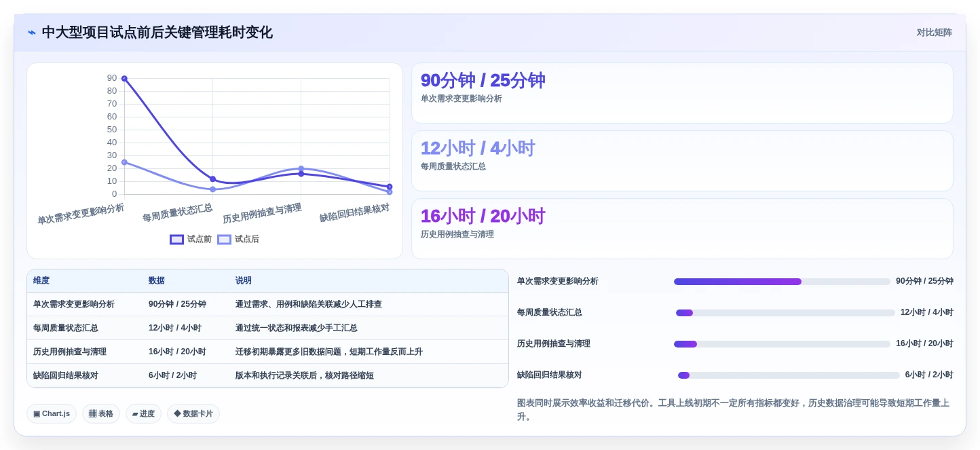Click progress bar for 单次需求变更影响分析

coord(782,282)
